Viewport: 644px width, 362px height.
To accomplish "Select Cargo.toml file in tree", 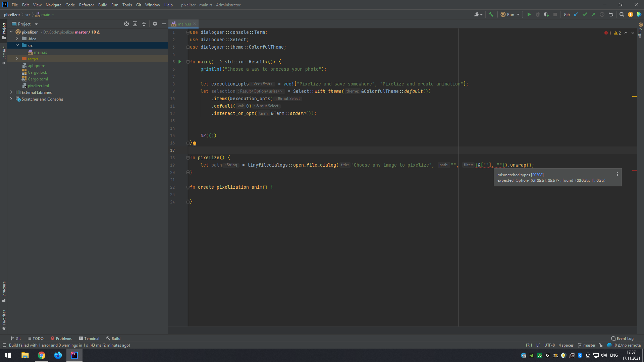I will tap(38, 79).
